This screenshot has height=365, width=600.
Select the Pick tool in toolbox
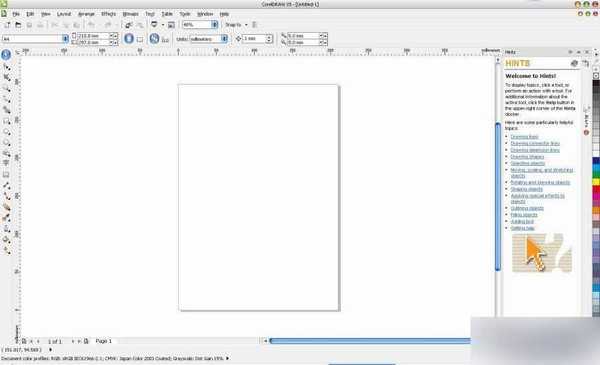tap(6, 55)
